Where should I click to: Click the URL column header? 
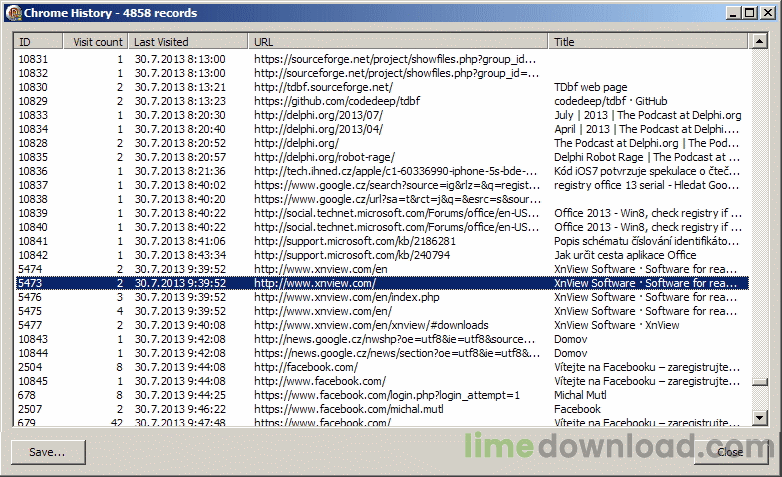[398, 42]
